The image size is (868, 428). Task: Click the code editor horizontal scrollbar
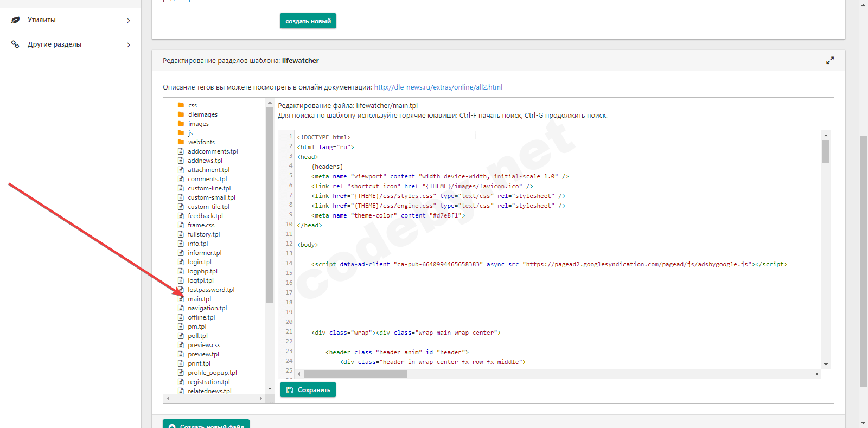(355, 374)
